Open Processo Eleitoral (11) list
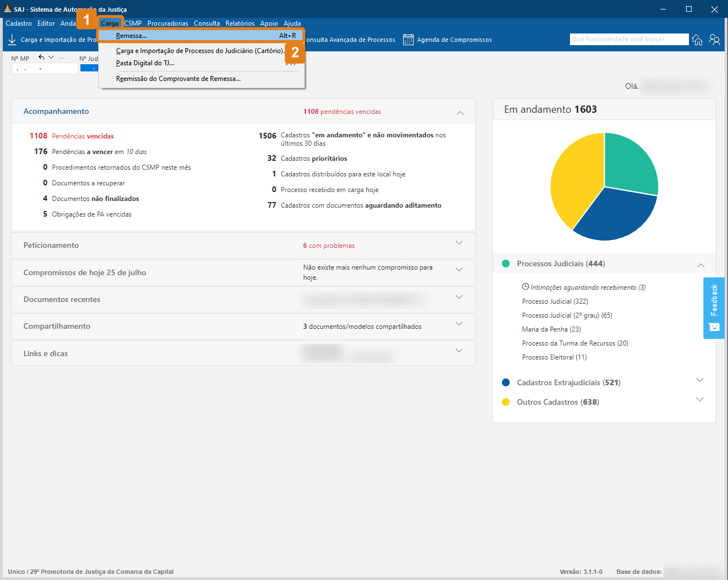The height and width of the screenshot is (580, 728). pyautogui.click(x=554, y=357)
